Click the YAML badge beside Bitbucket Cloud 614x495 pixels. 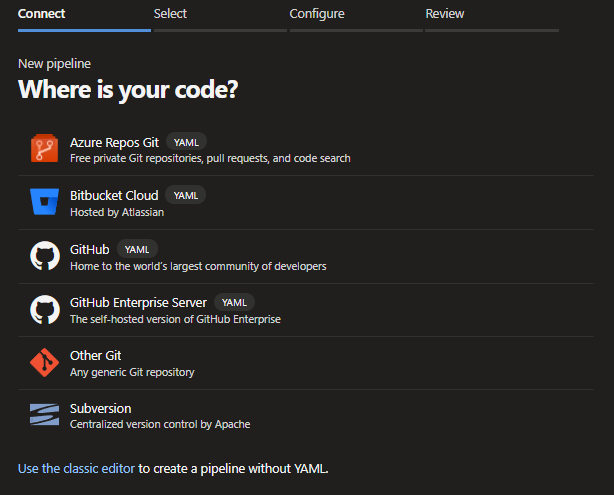tap(186, 195)
